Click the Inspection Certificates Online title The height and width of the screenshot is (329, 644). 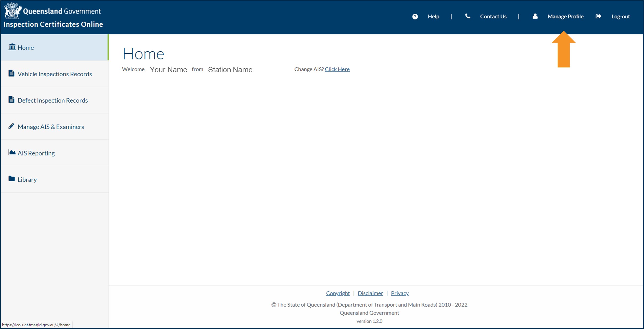(53, 24)
